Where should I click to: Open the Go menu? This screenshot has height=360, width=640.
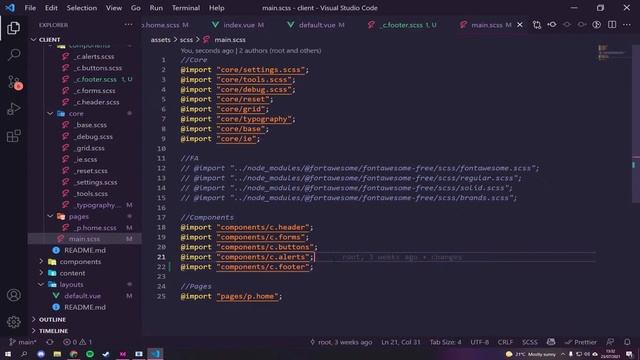[x=136, y=8]
